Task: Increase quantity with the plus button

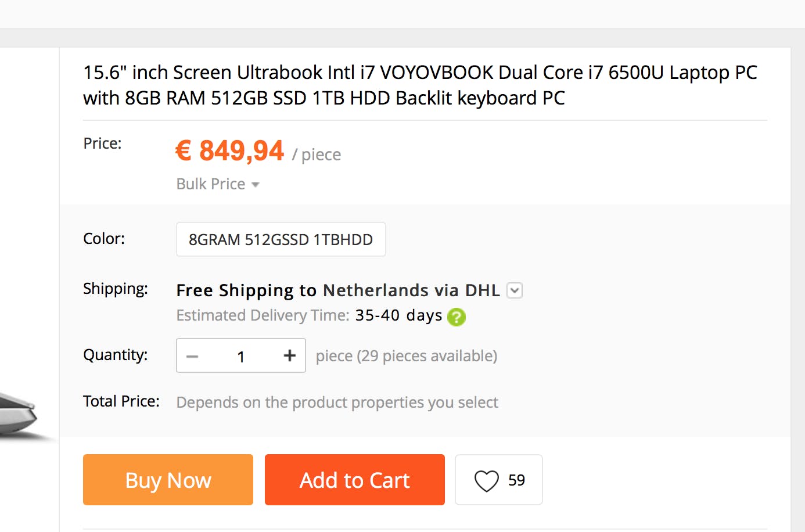Action: pyautogui.click(x=289, y=355)
